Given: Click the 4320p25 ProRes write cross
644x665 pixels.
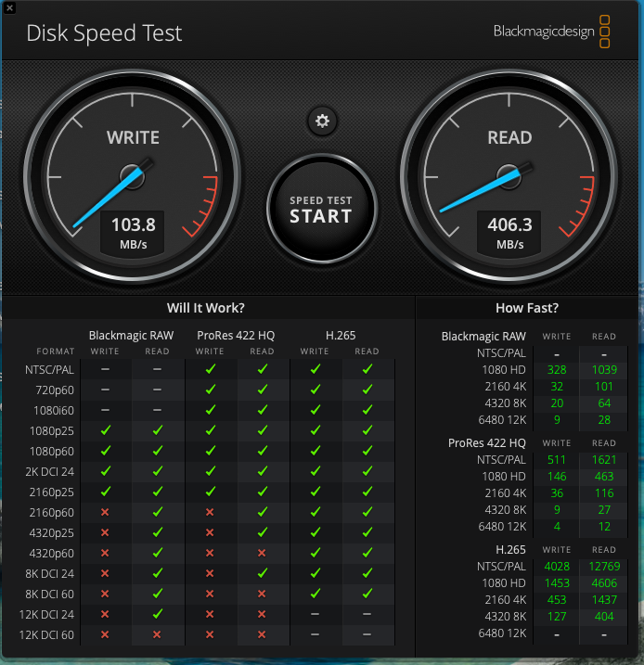Looking at the screenshot, I should tap(210, 532).
